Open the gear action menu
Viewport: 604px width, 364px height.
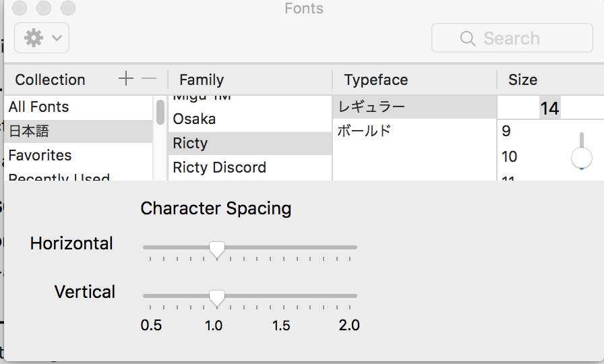point(41,38)
